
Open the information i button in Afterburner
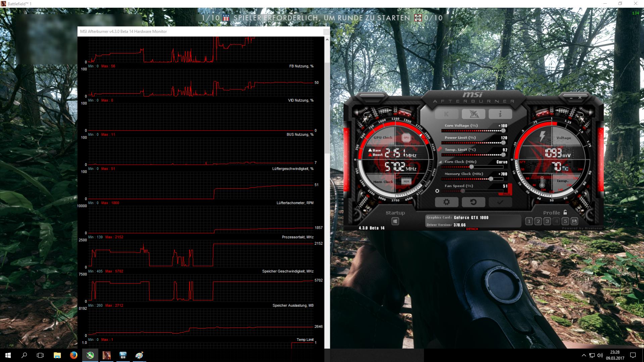[x=500, y=114]
